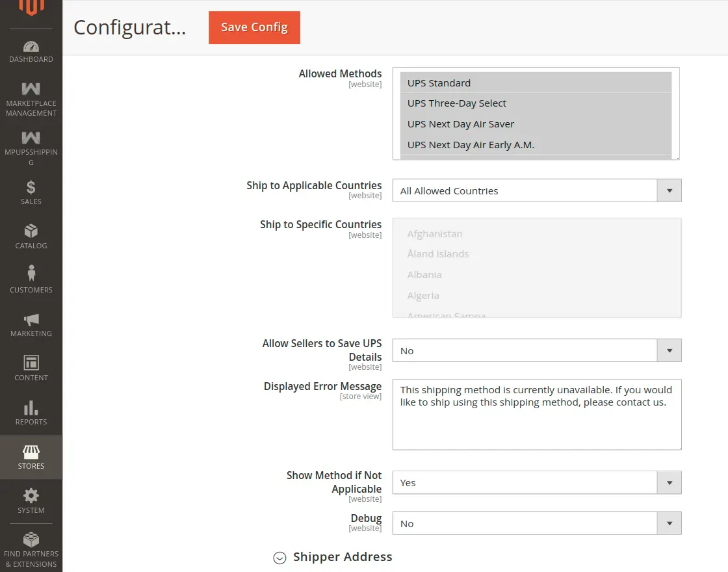
Task: Open the Catalog section icon
Action: coord(31,237)
